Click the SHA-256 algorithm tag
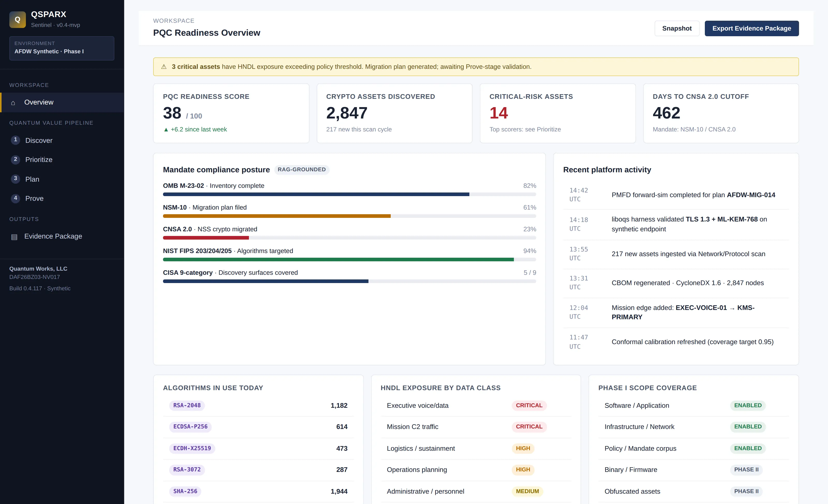Image resolution: width=828 pixels, height=504 pixels. tap(185, 491)
